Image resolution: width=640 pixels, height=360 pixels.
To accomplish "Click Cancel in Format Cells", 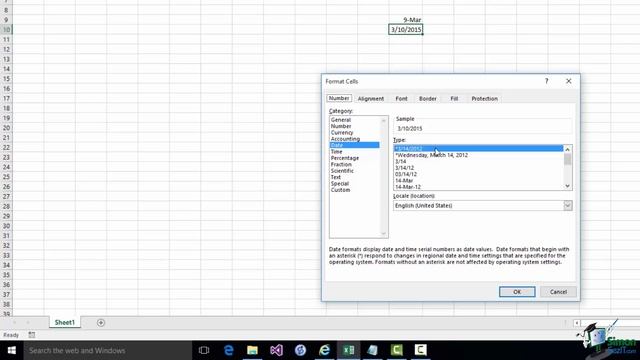I will click(558, 292).
